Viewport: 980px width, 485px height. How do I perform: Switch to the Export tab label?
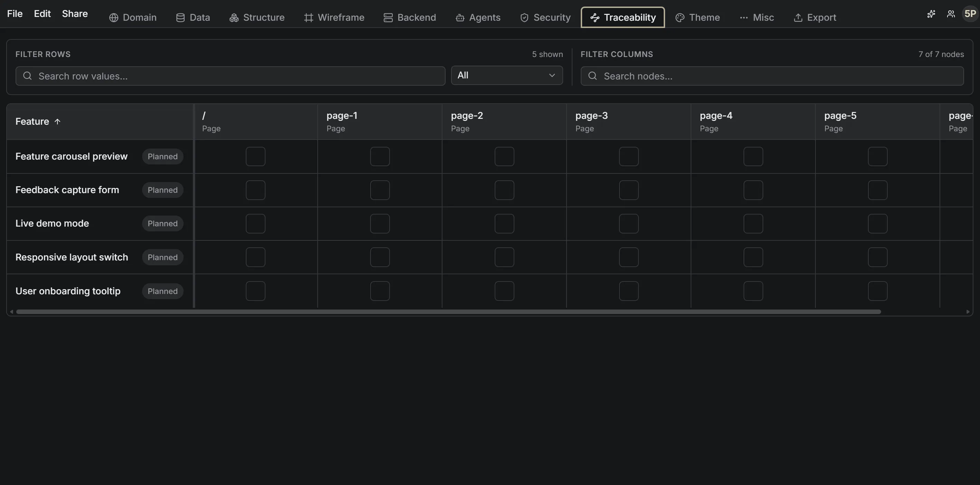click(x=821, y=18)
